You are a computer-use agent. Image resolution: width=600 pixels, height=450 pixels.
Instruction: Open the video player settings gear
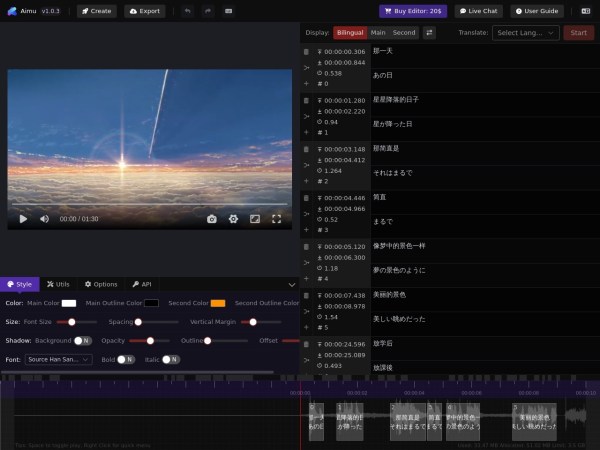233,218
